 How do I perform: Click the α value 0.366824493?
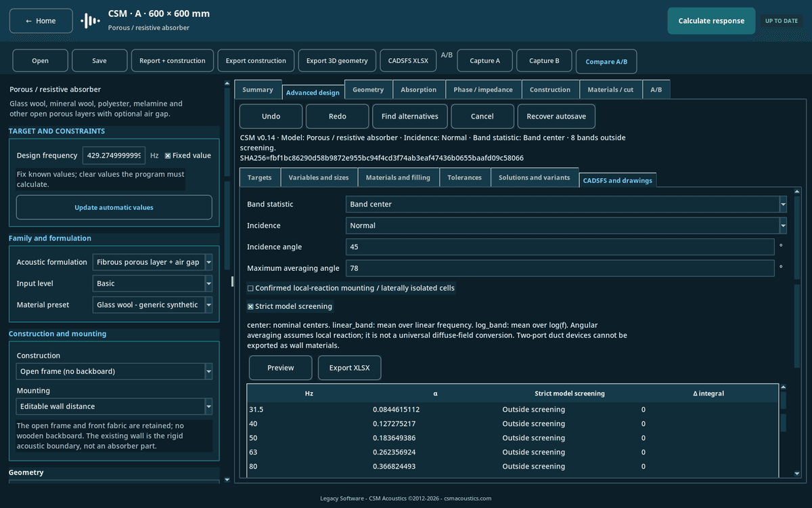(396, 467)
